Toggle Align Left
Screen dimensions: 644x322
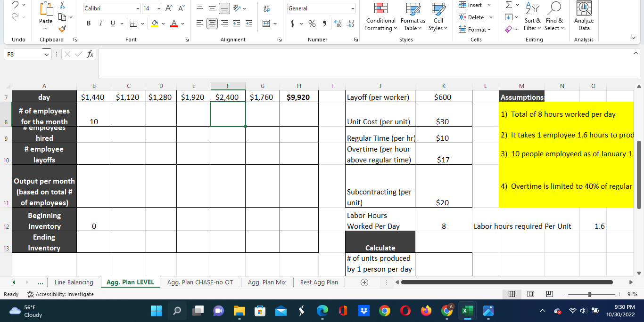pos(200,24)
